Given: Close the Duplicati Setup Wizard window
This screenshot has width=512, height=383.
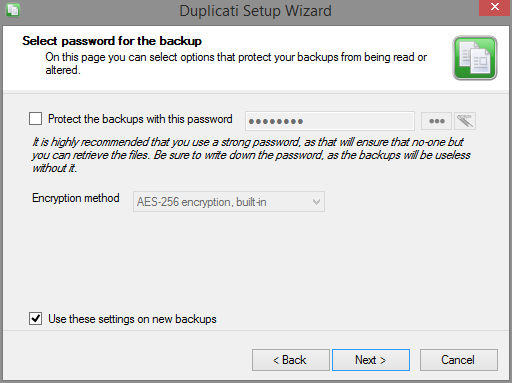Looking at the screenshot, I should tap(495, 7).
